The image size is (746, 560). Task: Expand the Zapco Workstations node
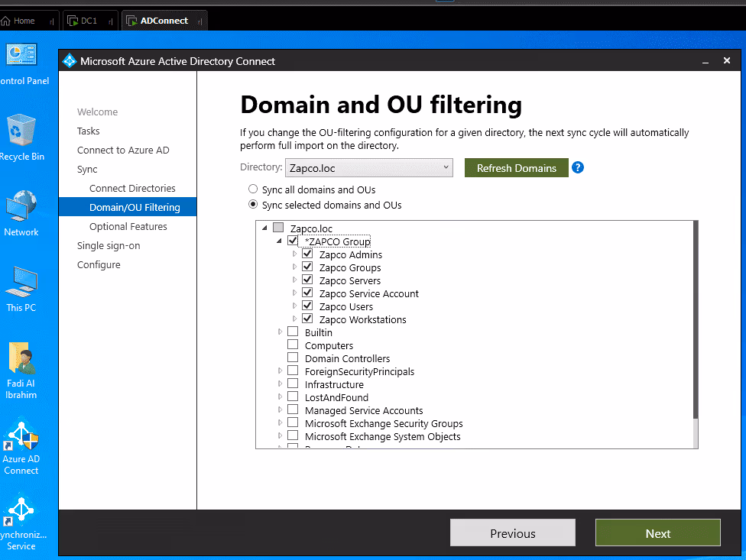294,319
